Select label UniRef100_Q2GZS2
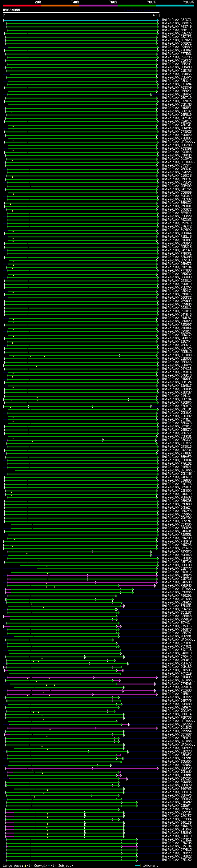The height and width of the screenshot is (868, 197). tap(177, 33)
